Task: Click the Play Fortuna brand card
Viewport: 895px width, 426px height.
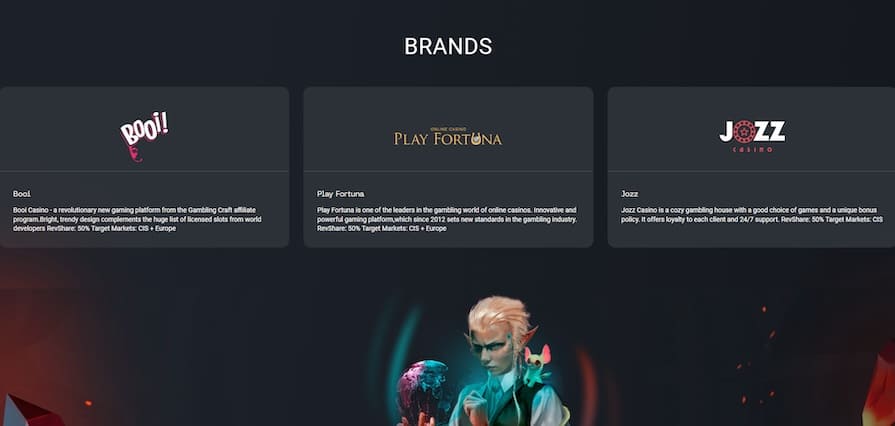Action: 448,167
